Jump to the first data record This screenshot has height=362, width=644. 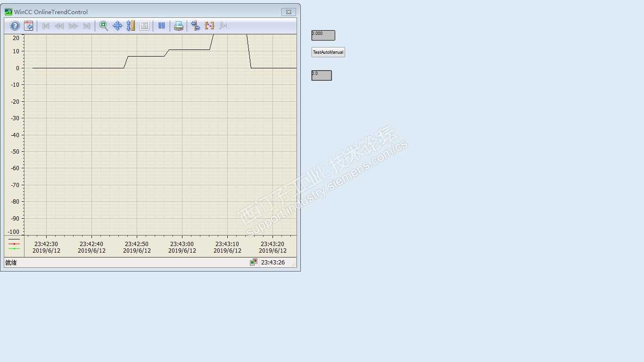click(x=46, y=26)
